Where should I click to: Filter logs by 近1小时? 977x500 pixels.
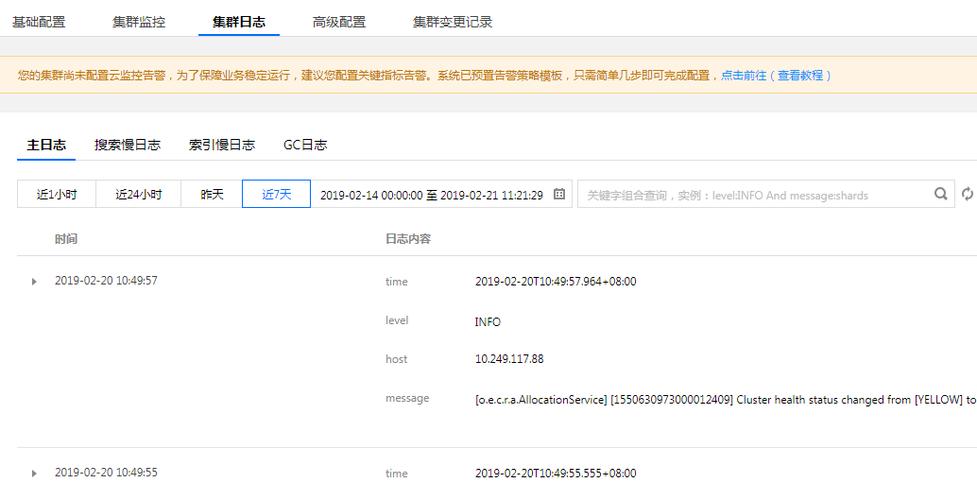click(56, 194)
